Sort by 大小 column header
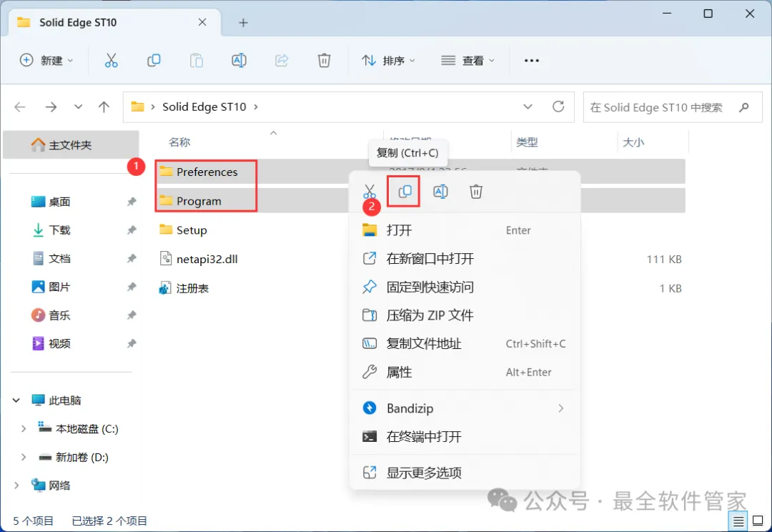 633,142
